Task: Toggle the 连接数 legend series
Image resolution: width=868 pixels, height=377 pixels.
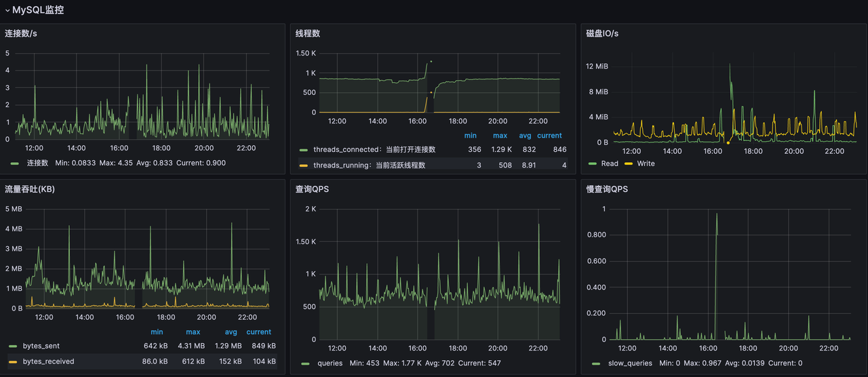Action: (x=37, y=163)
